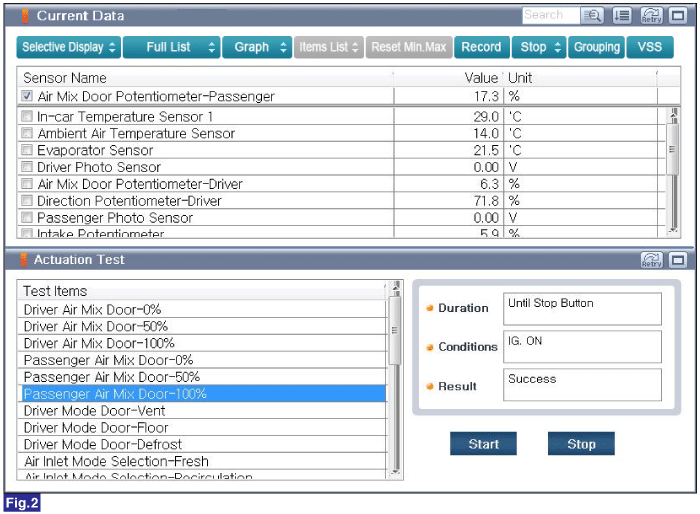The width and height of the screenshot is (700, 514).
Task: Check the Intake Potentiometer checkbox
Action: coord(27,233)
